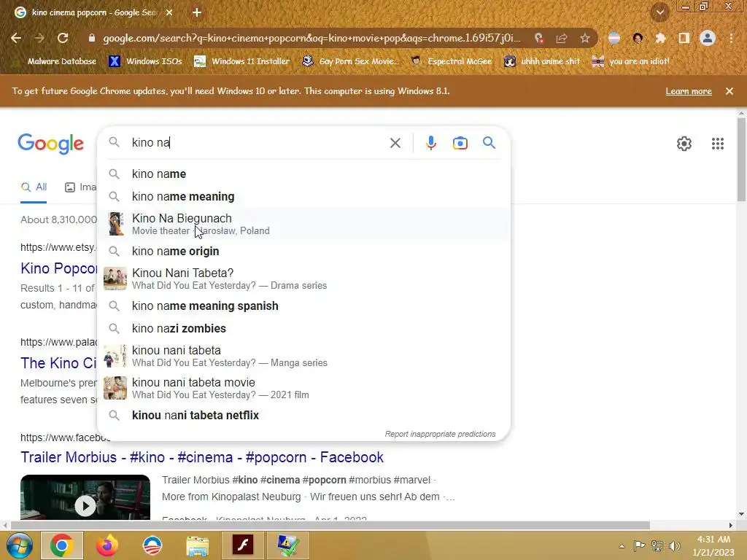Open the tab search dropdown arrow
The height and width of the screenshot is (560, 747).
click(x=660, y=12)
